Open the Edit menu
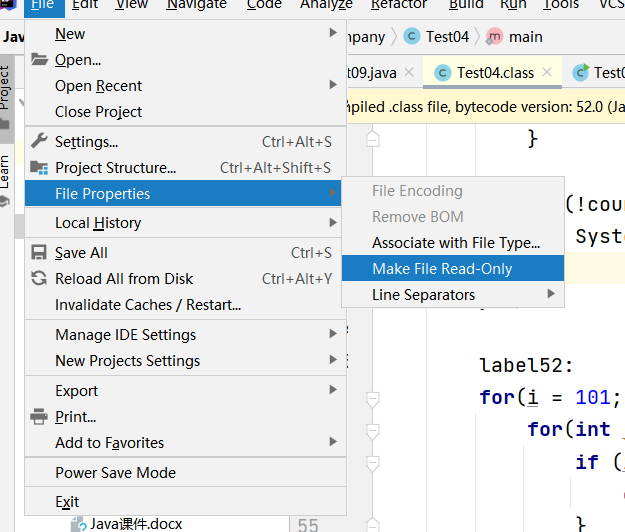The height and width of the screenshot is (532, 625). click(x=85, y=5)
